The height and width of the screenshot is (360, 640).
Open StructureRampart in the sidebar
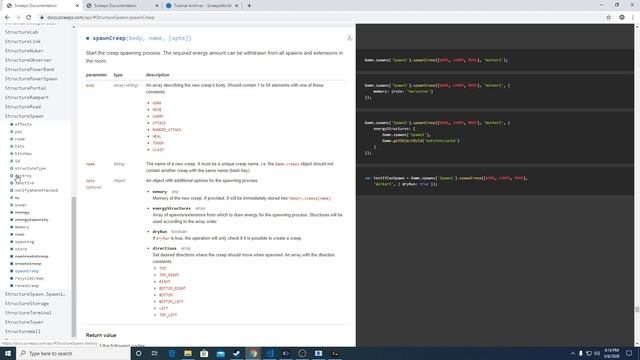27,98
